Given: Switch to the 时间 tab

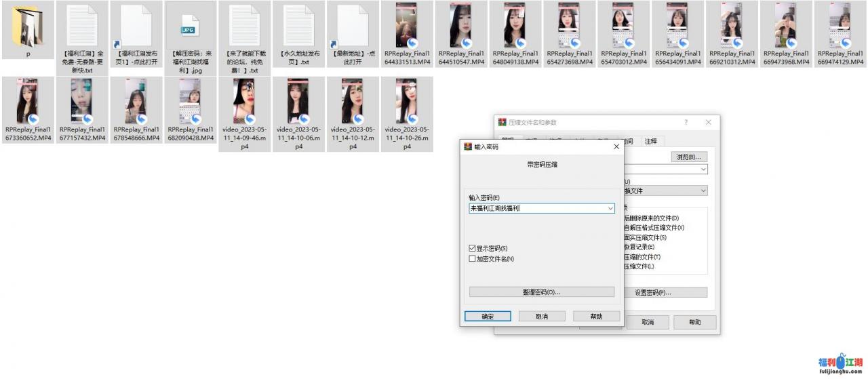Looking at the screenshot, I should [629, 141].
